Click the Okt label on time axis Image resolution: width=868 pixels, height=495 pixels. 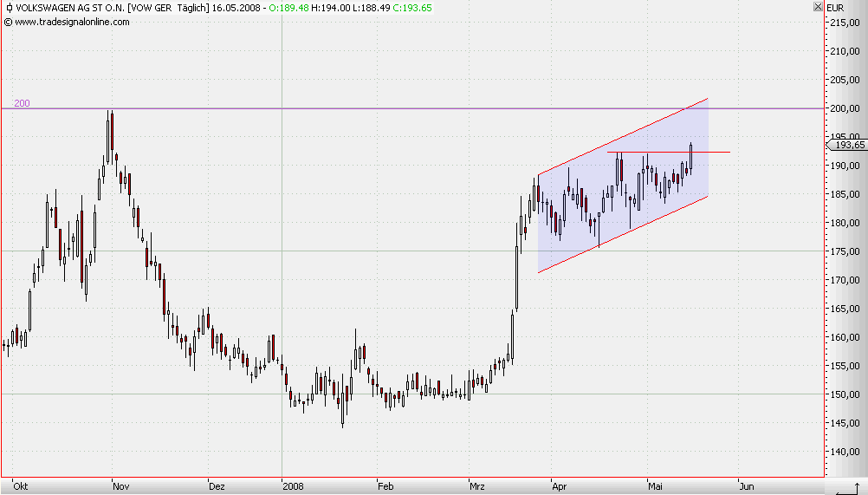[21, 486]
